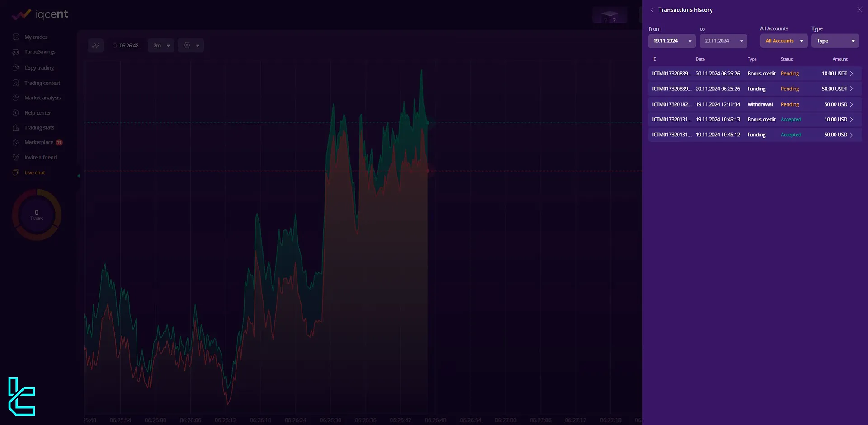Viewport: 868px width, 425px height.
Task: Click the Invite a friend icon
Action: pos(16,158)
